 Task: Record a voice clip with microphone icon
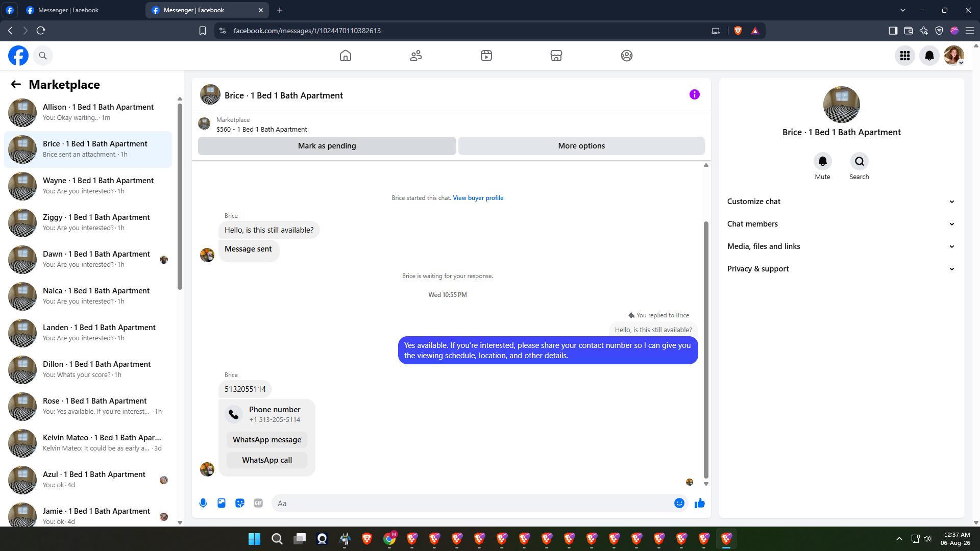pos(203,503)
